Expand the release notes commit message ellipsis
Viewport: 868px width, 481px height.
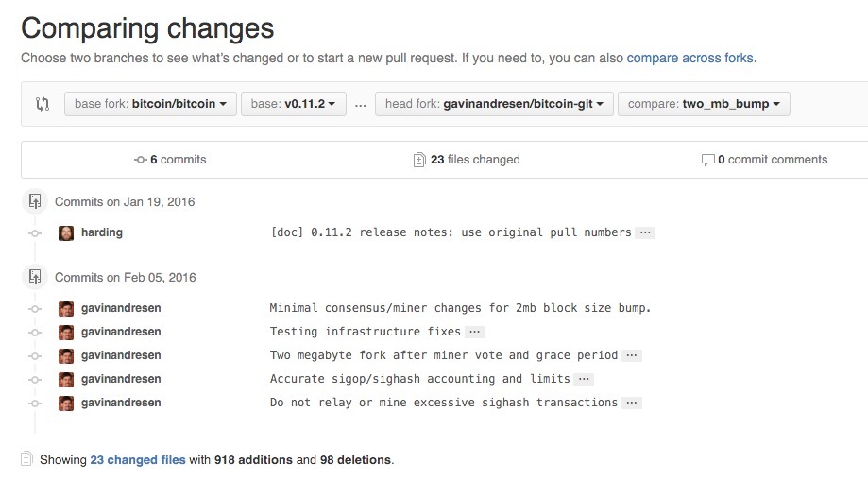tap(645, 232)
